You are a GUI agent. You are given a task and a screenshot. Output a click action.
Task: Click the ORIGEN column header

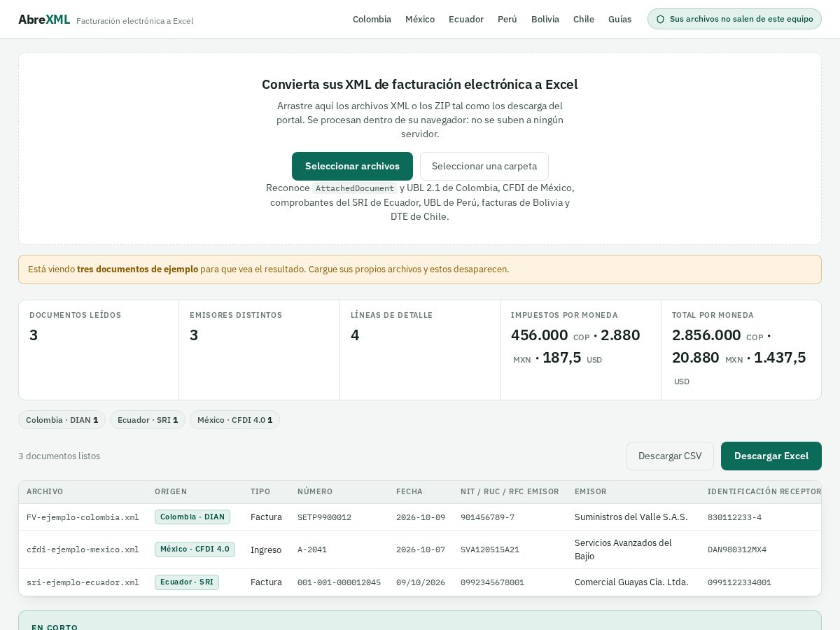click(171, 491)
